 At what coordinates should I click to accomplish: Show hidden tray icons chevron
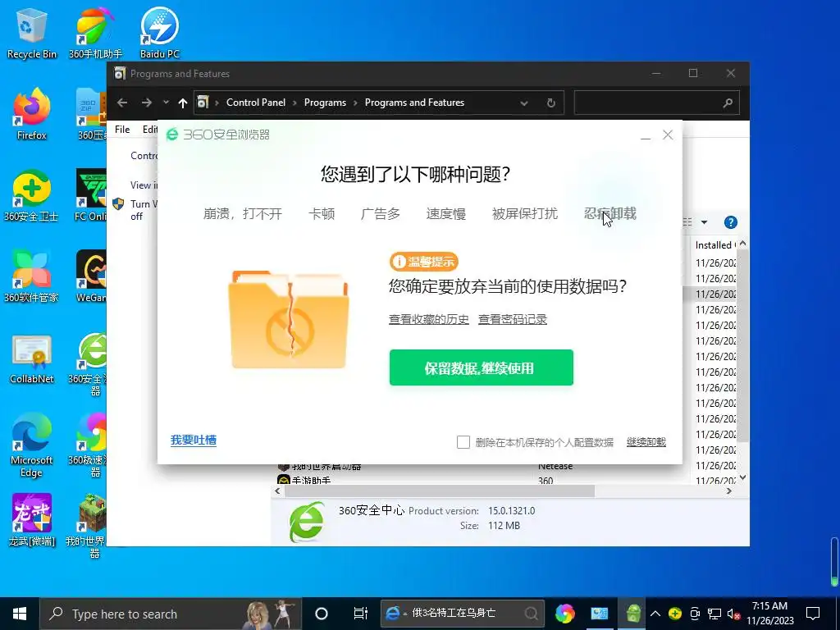tap(655, 614)
